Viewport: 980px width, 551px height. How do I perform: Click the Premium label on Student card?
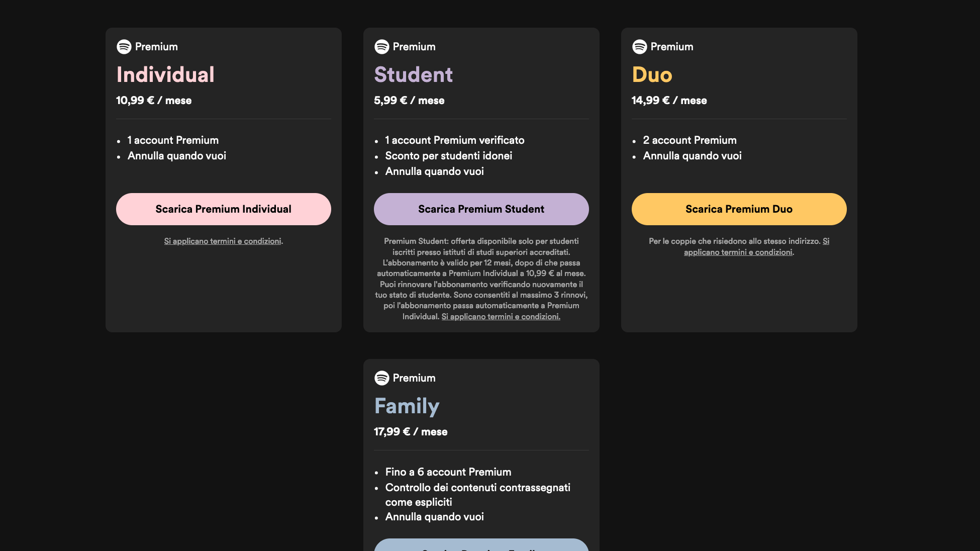pyautogui.click(x=414, y=47)
